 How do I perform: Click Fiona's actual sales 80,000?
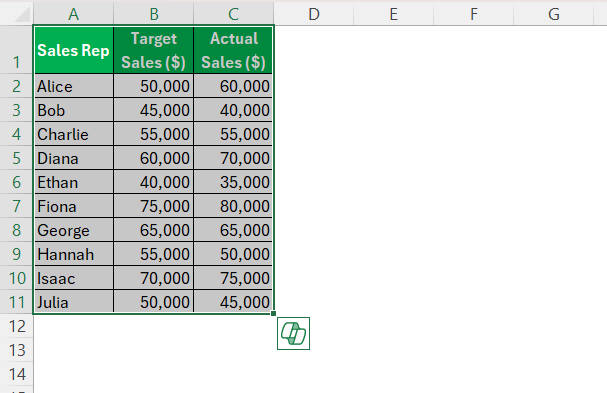[233, 206]
